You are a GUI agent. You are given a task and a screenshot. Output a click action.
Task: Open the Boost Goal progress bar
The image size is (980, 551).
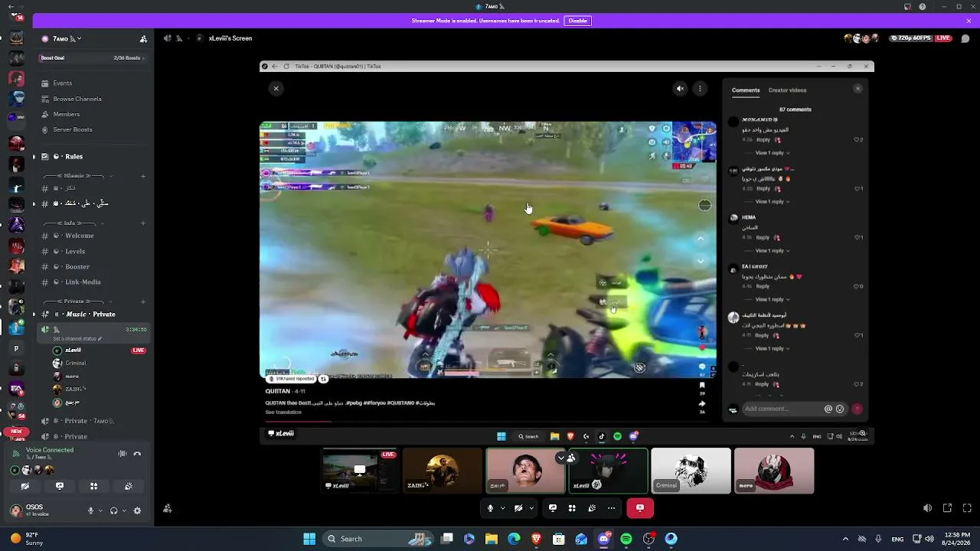click(x=92, y=58)
